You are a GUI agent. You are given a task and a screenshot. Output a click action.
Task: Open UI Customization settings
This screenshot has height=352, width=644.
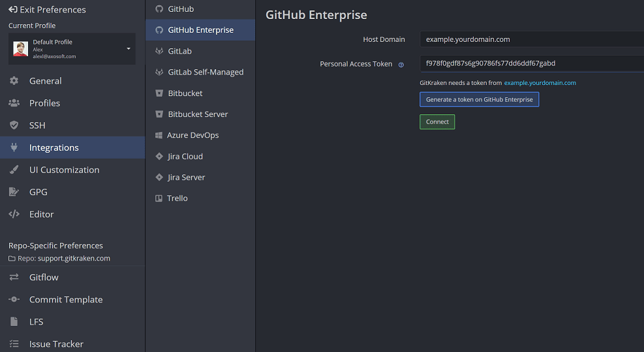pyautogui.click(x=64, y=170)
